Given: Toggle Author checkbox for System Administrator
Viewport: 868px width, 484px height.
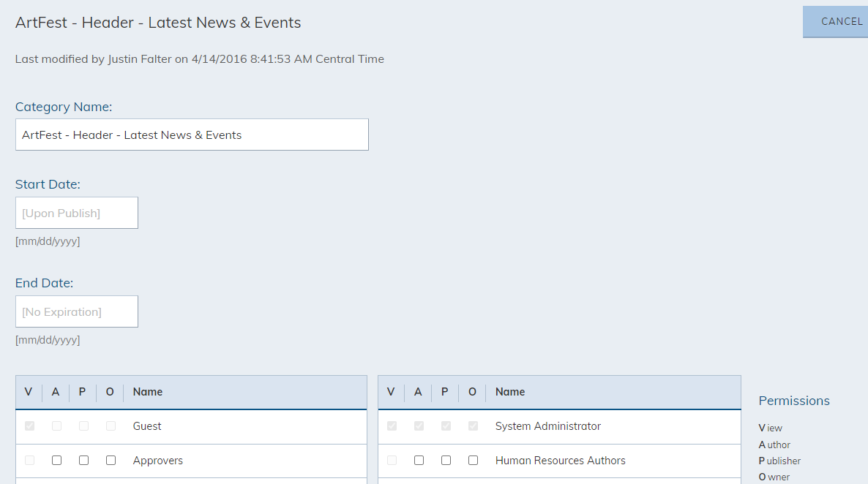Looking at the screenshot, I should click(419, 426).
